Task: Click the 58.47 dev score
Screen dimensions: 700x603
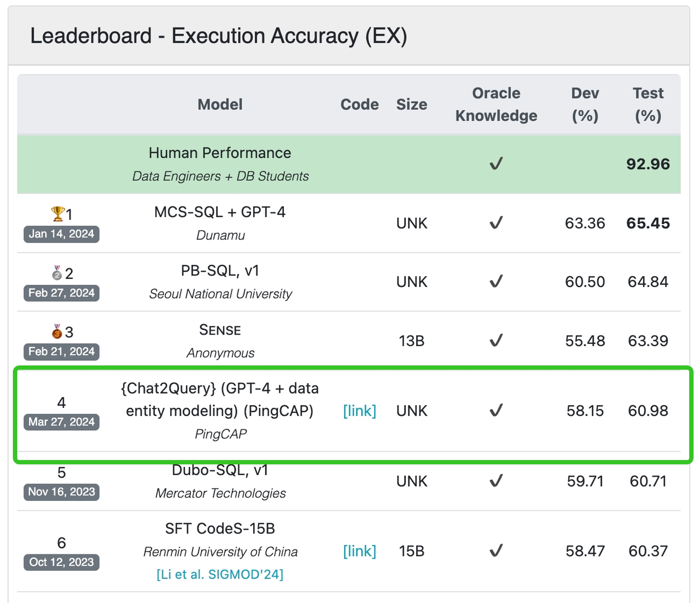Action: coord(585,551)
